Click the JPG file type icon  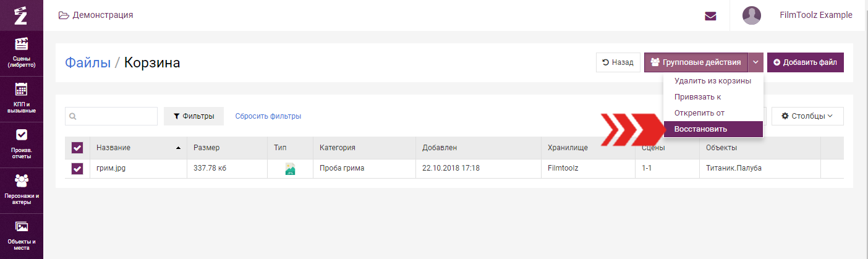290,169
